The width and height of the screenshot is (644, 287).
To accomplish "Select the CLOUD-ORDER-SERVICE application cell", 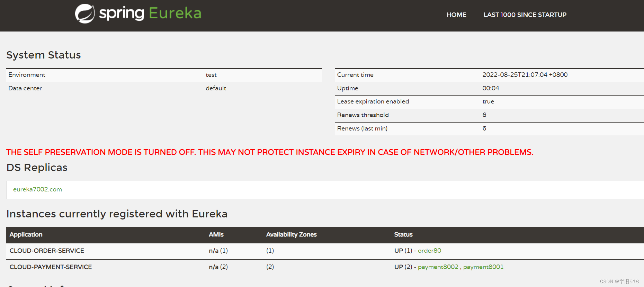I will click(x=47, y=251).
